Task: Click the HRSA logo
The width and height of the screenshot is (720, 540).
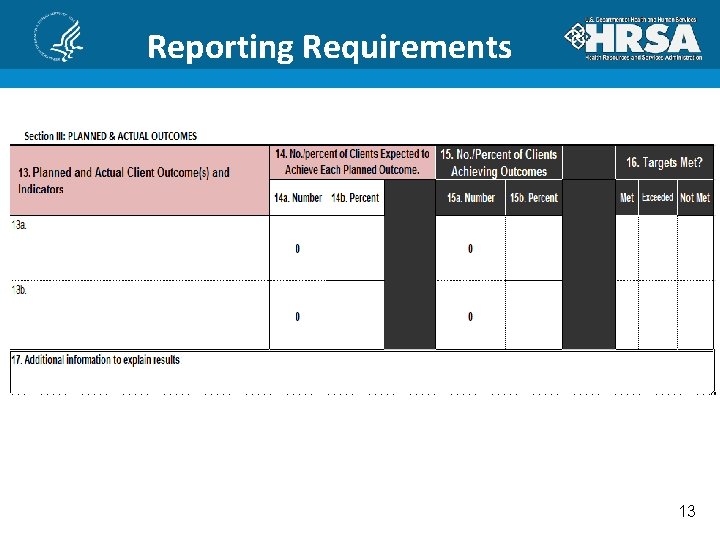Action: point(633,39)
